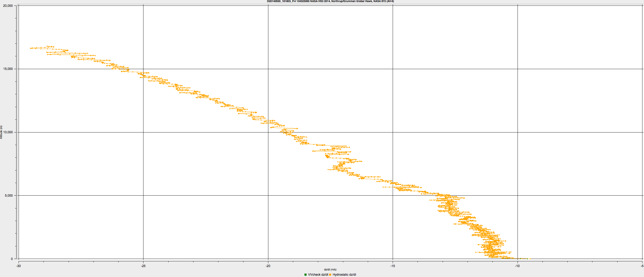The image size is (644, 277).
Task: Click the 'Altitude (m)' y-axis title
Action: click(1, 132)
